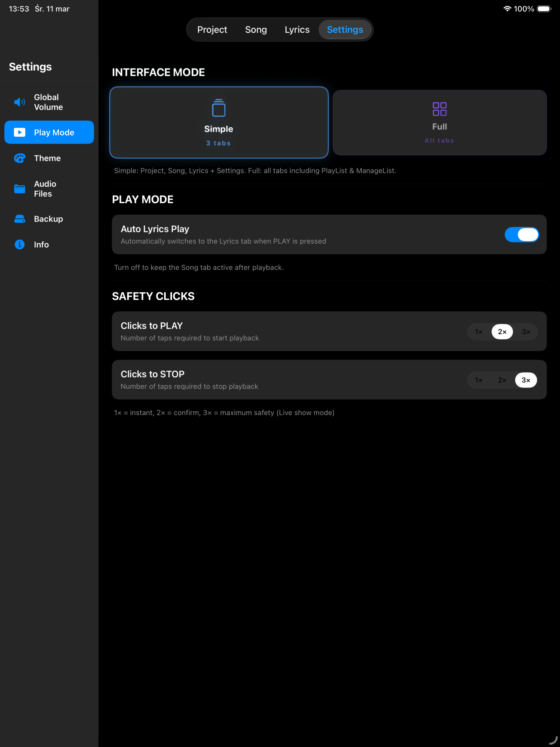The image size is (560, 747).
Task: Switch to the Song tab
Action: click(x=256, y=29)
